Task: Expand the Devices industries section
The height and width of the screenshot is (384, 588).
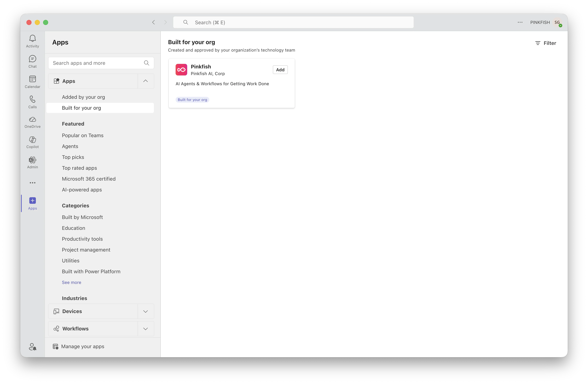Action: tap(146, 311)
